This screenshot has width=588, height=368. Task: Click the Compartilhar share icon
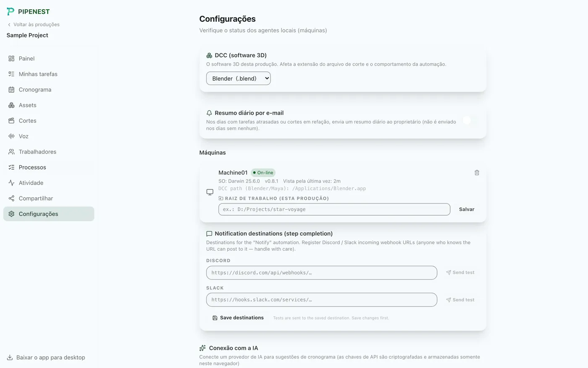point(11,199)
